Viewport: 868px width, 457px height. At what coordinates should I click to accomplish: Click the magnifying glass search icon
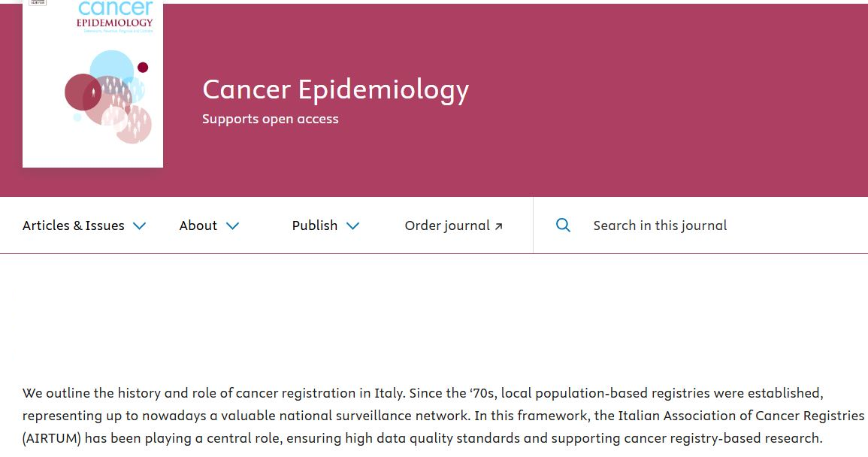click(x=563, y=225)
